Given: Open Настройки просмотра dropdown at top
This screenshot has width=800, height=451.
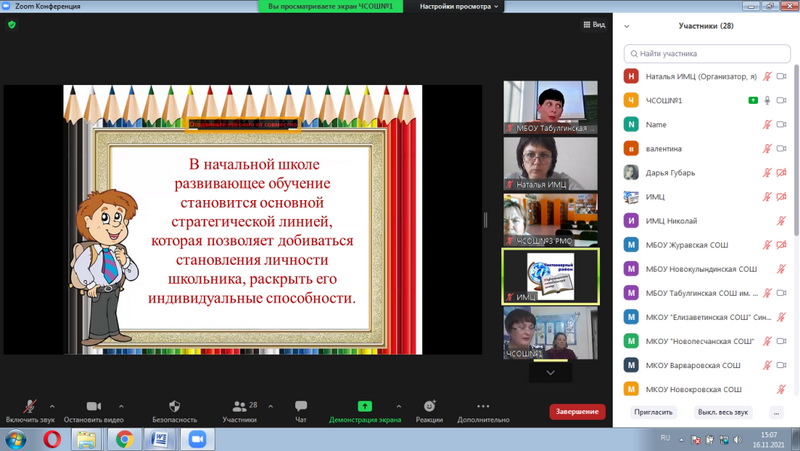Looking at the screenshot, I should 459,7.
